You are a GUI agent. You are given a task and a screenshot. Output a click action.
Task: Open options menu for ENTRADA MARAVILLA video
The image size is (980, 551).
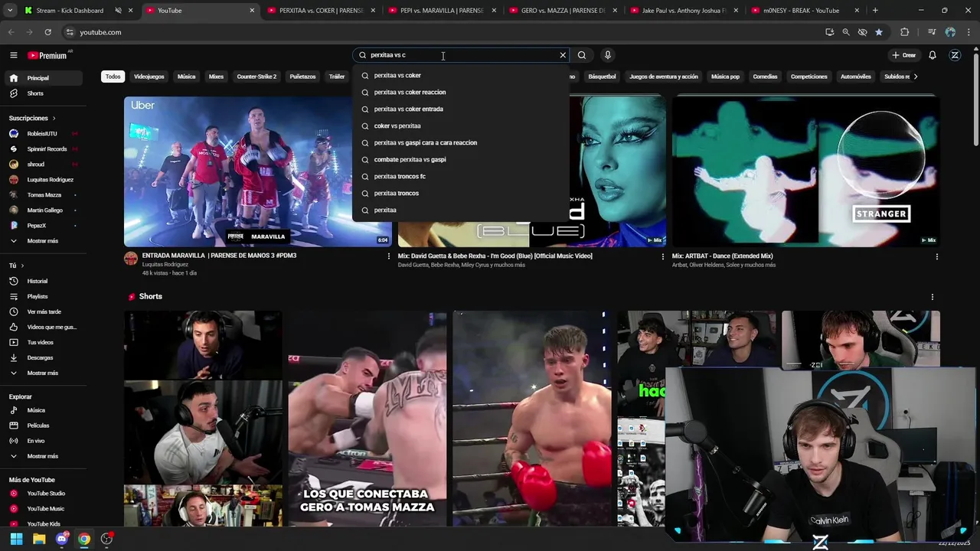(x=388, y=256)
